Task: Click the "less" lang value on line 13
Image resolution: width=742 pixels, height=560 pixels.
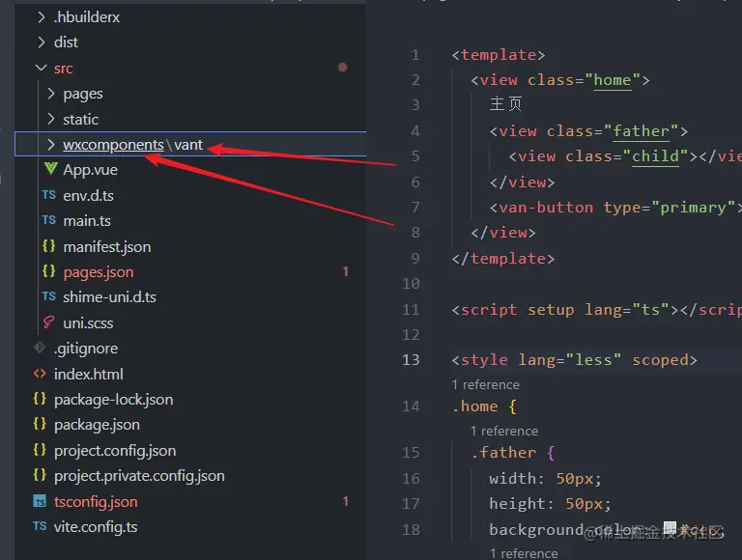Action: 593,360
